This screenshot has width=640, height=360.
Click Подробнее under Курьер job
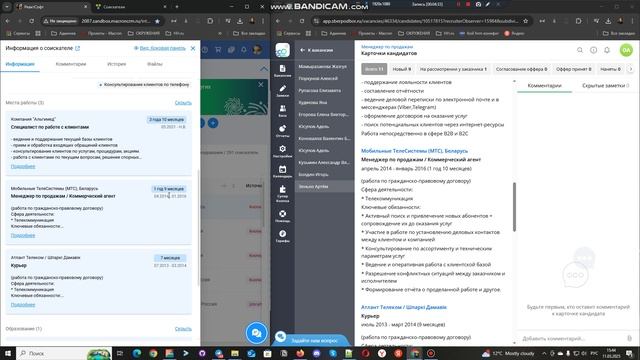click(x=23, y=305)
